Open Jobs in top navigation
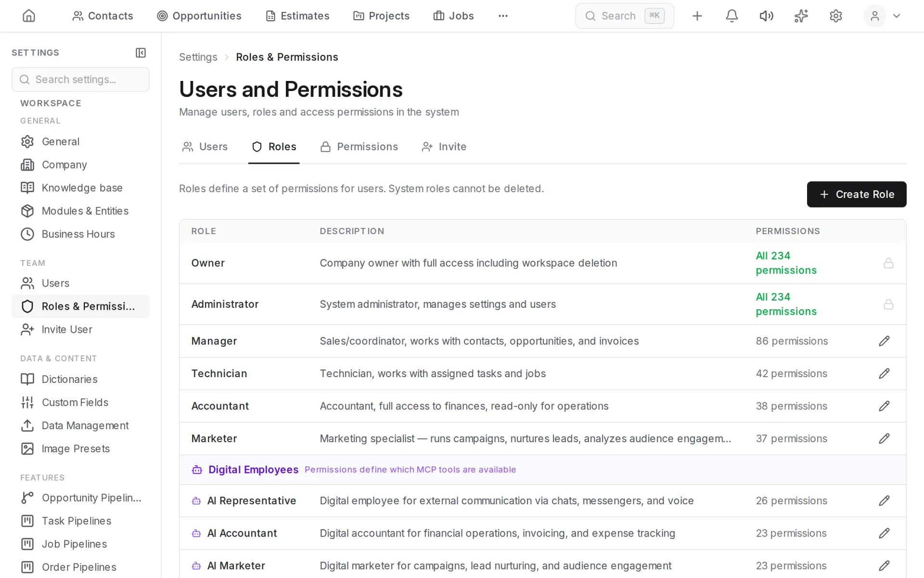Image resolution: width=924 pixels, height=578 pixels. click(x=453, y=16)
